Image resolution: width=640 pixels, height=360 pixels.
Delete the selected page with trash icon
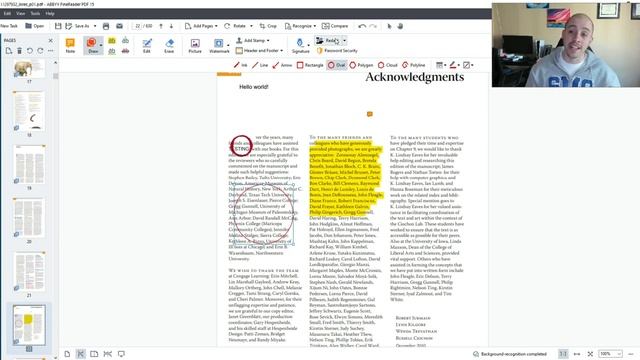[x=19, y=51]
